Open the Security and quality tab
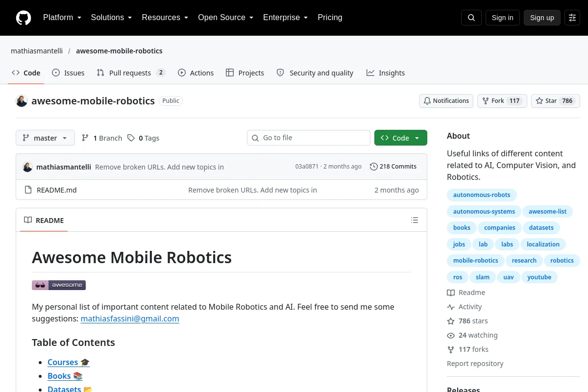588x392 pixels. pos(315,73)
